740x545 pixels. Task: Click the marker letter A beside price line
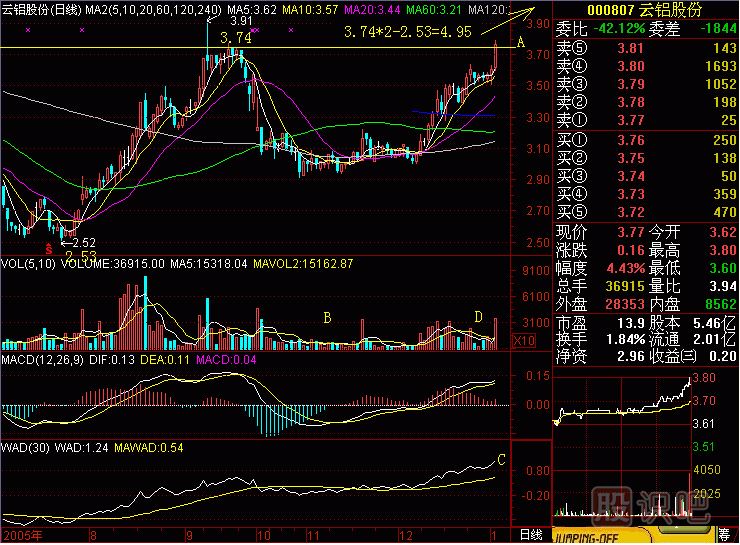pos(520,43)
